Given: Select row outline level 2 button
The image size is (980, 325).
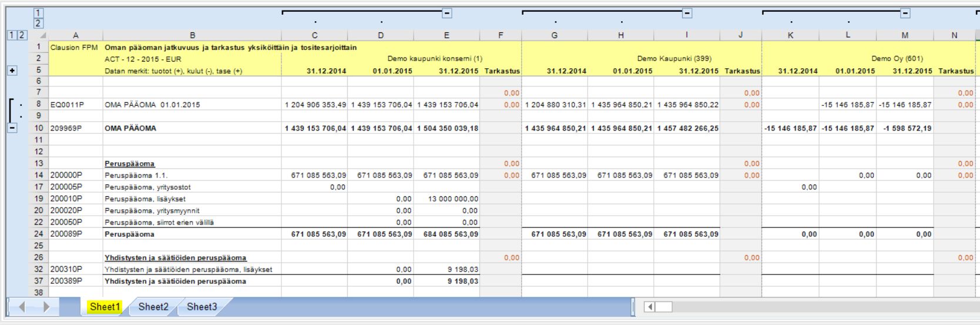Looking at the screenshot, I should pyautogui.click(x=22, y=35).
